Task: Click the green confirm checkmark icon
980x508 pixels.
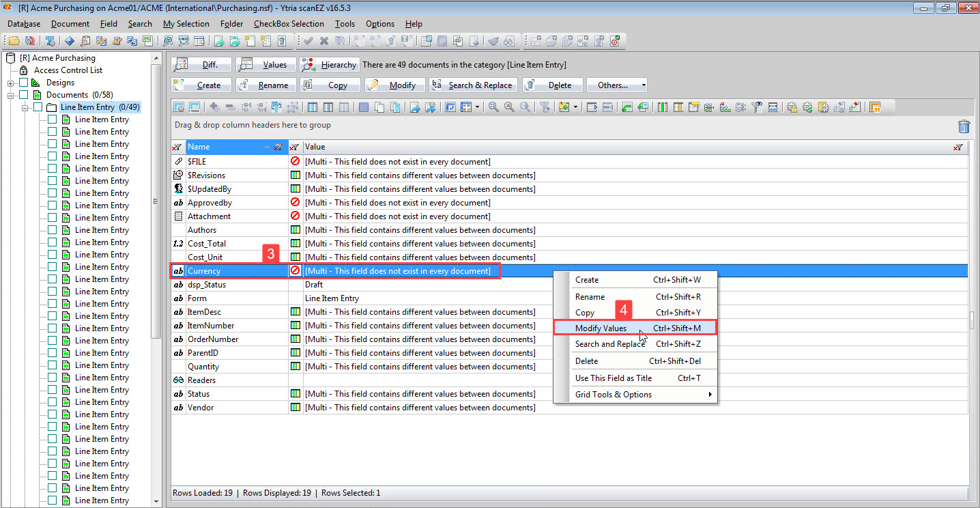Action: pos(308,41)
